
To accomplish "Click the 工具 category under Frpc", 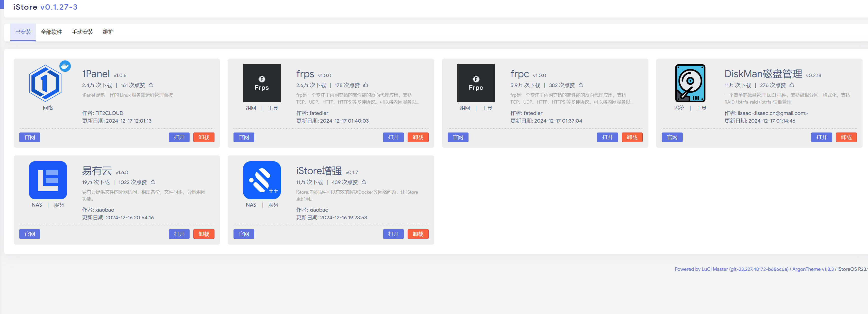I will [x=487, y=108].
